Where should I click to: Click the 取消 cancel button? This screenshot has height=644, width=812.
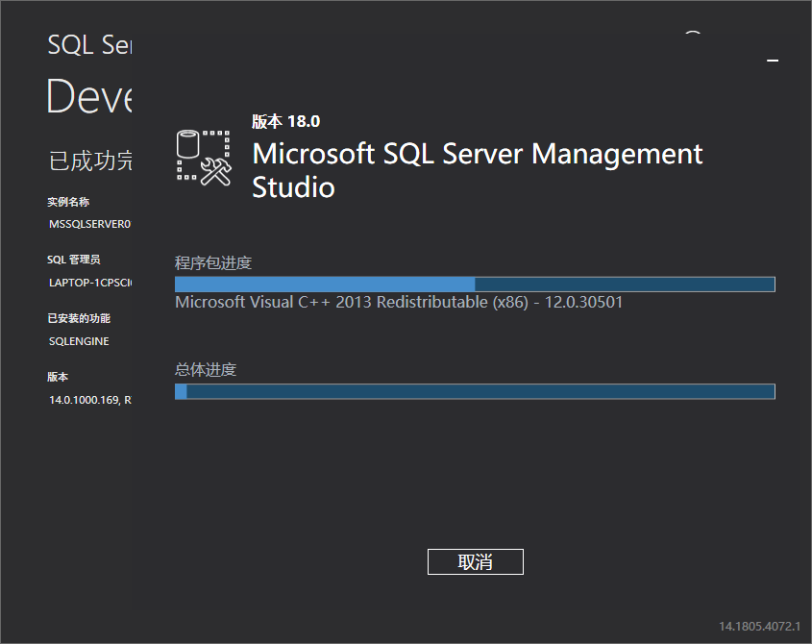tap(476, 561)
